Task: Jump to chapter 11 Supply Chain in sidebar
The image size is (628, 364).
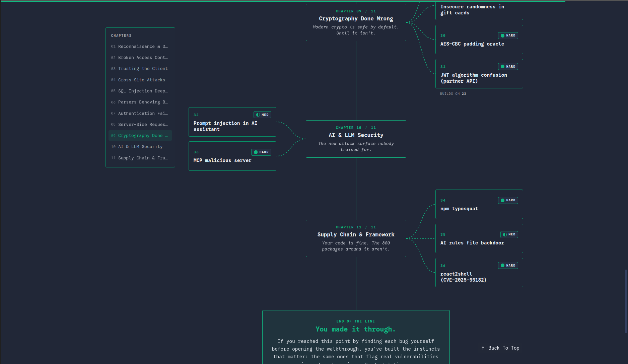Action: [140, 158]
